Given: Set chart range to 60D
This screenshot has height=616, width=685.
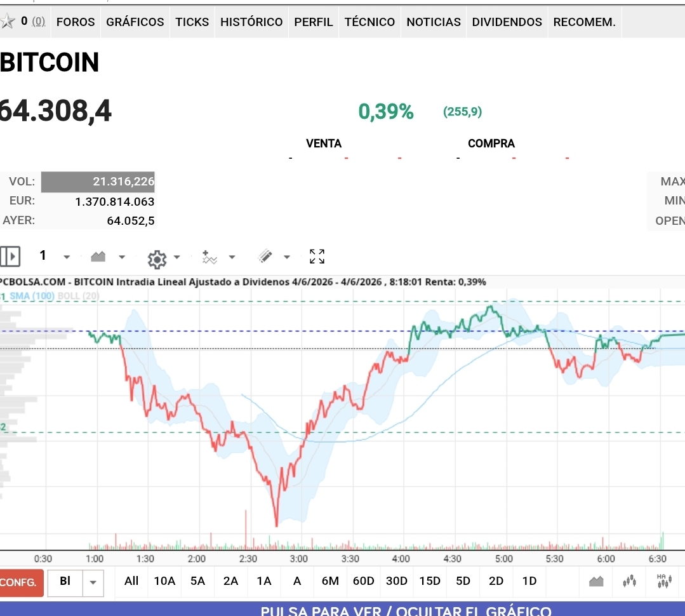Looking at the screenshot, I should pos(364,581).
